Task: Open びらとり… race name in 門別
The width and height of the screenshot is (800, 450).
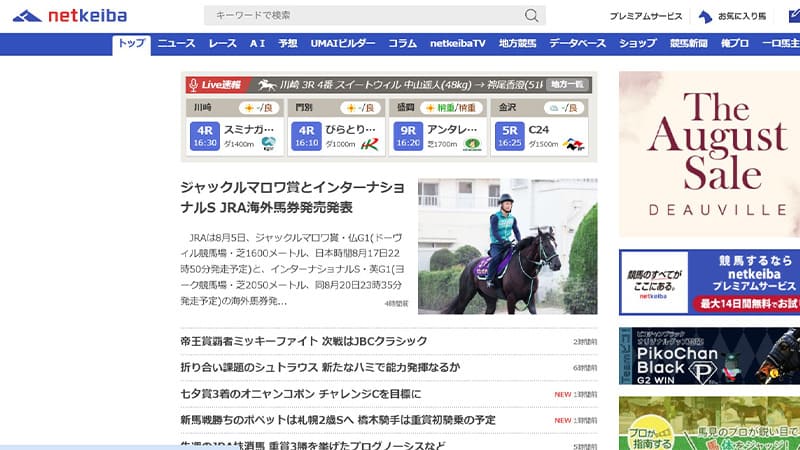Action: pos(351,130)
